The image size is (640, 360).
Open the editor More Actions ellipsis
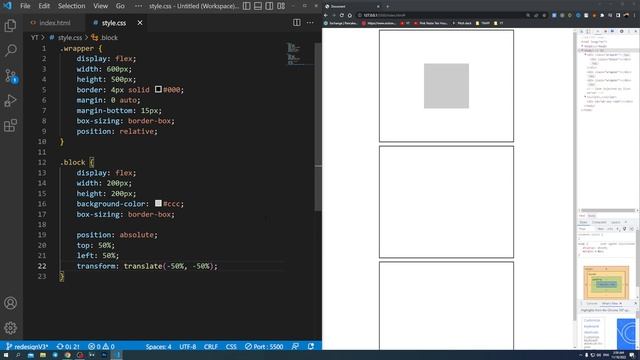pyautogui.click(x=310, y=22)
